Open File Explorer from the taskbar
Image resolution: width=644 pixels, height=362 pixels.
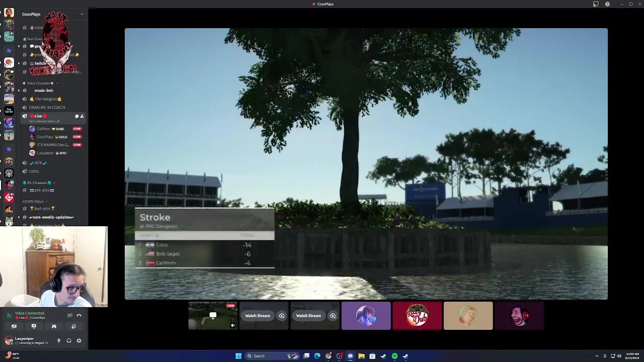click(x=361, y=356)
